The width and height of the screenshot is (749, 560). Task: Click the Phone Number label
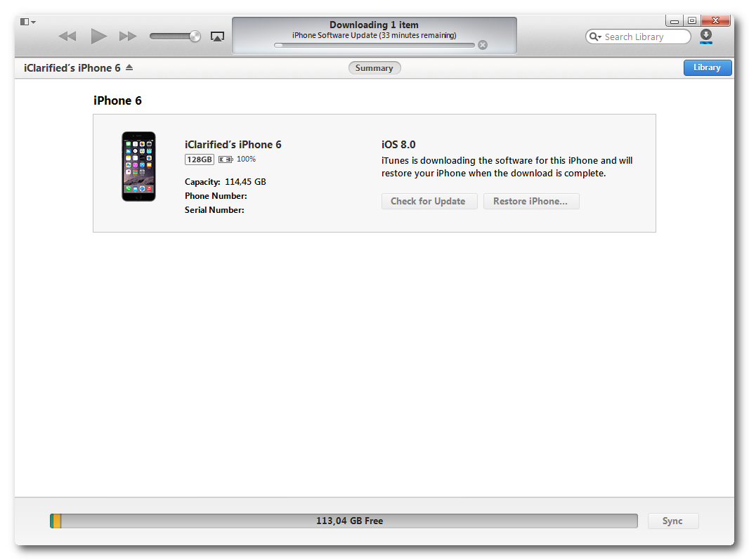216,196
